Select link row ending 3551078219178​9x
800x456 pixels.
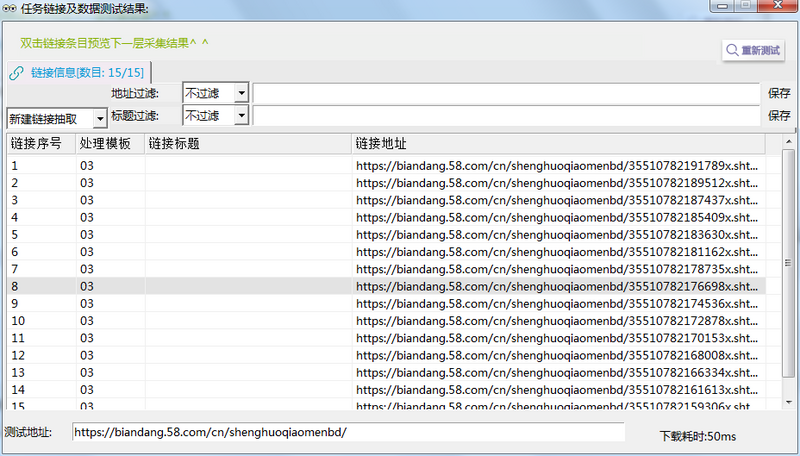click(x=386, y=165)
